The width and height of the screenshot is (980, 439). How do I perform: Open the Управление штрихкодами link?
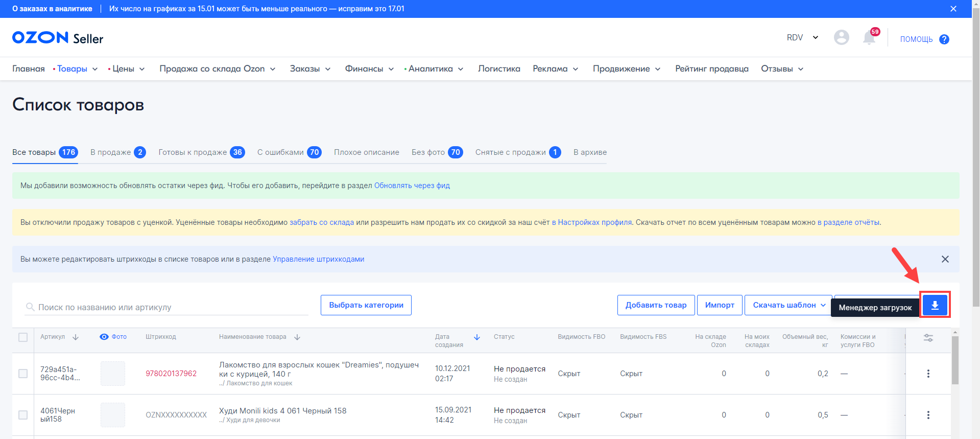318,259
